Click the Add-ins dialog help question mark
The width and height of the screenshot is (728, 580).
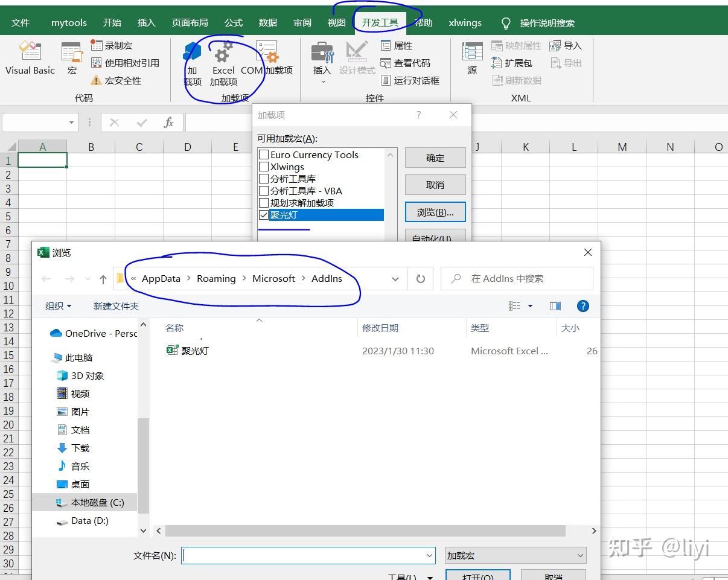coord(419,115)
